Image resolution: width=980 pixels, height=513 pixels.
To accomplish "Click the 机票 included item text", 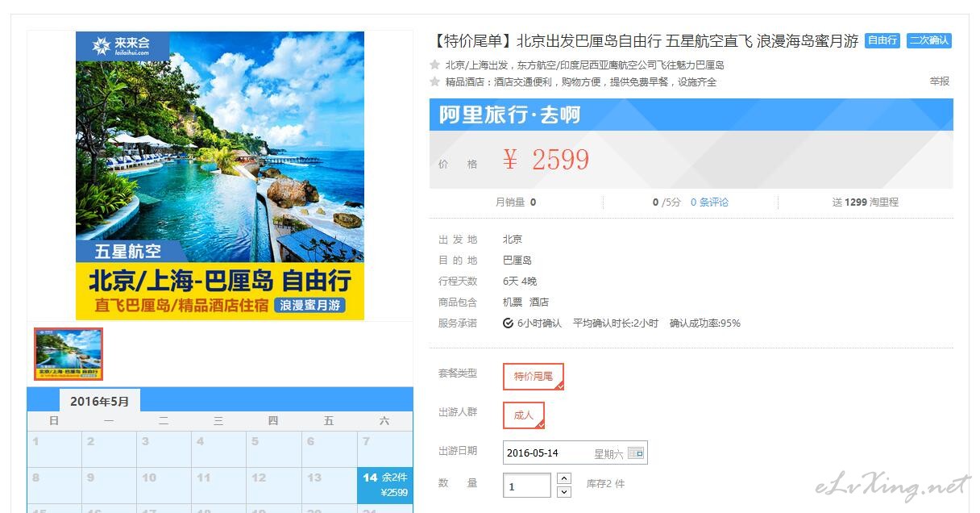I will pos(513,302).
